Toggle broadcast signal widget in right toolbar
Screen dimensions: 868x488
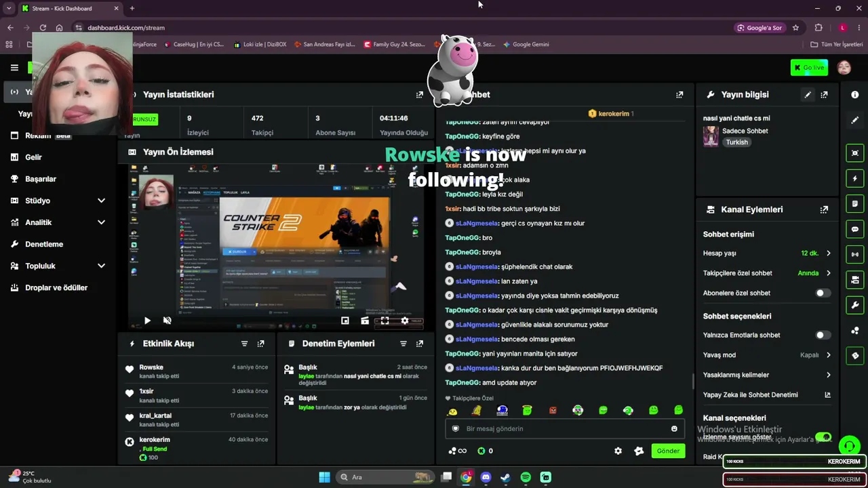click(x=854, y=254)
